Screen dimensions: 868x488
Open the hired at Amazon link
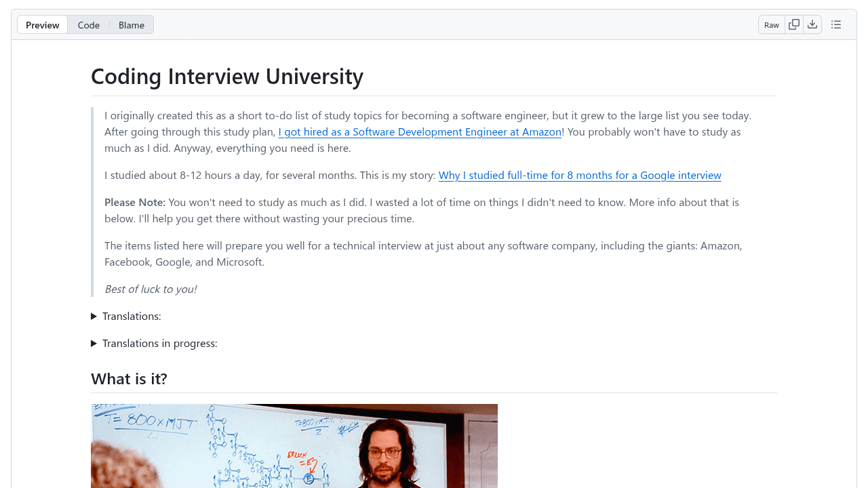(420, 132)
